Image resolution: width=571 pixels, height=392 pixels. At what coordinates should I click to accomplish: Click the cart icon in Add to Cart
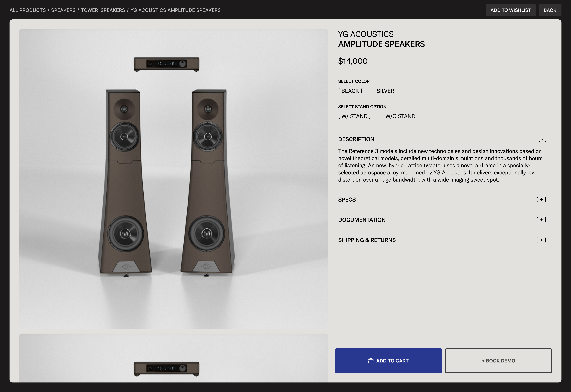pos(371,361)
